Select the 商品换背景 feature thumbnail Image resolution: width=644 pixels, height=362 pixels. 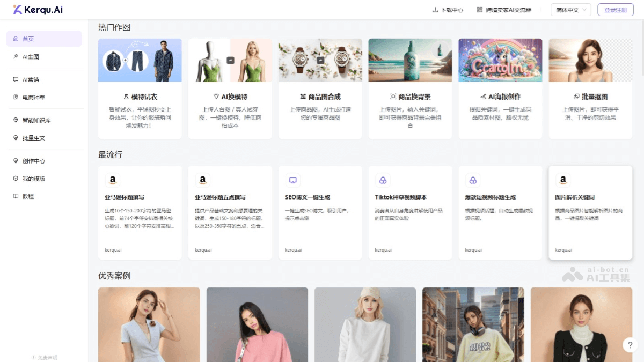410,60
